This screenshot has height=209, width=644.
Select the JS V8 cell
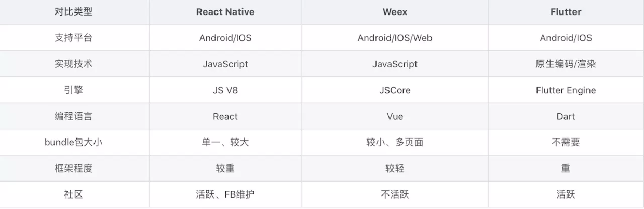click(225, 90)
